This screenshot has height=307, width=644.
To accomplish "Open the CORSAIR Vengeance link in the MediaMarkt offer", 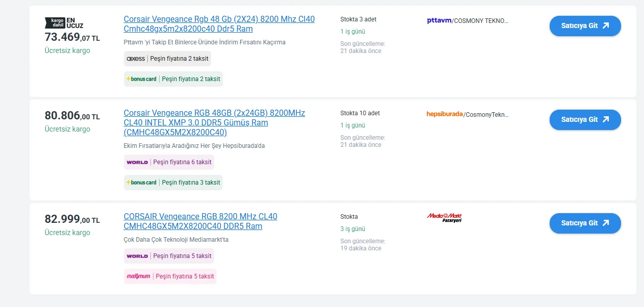I will point(200,221).
